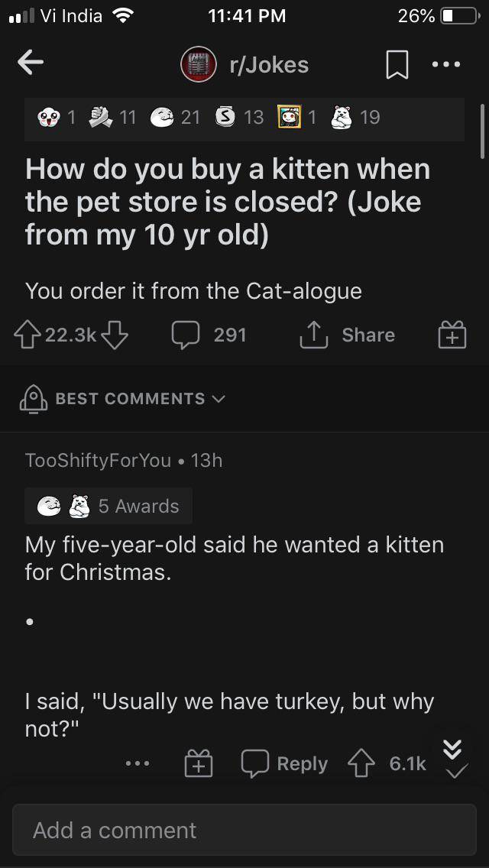Open the post's three-dot overflow menu
The height and width of the screenshot is (868, 489).
coord(446,65)
